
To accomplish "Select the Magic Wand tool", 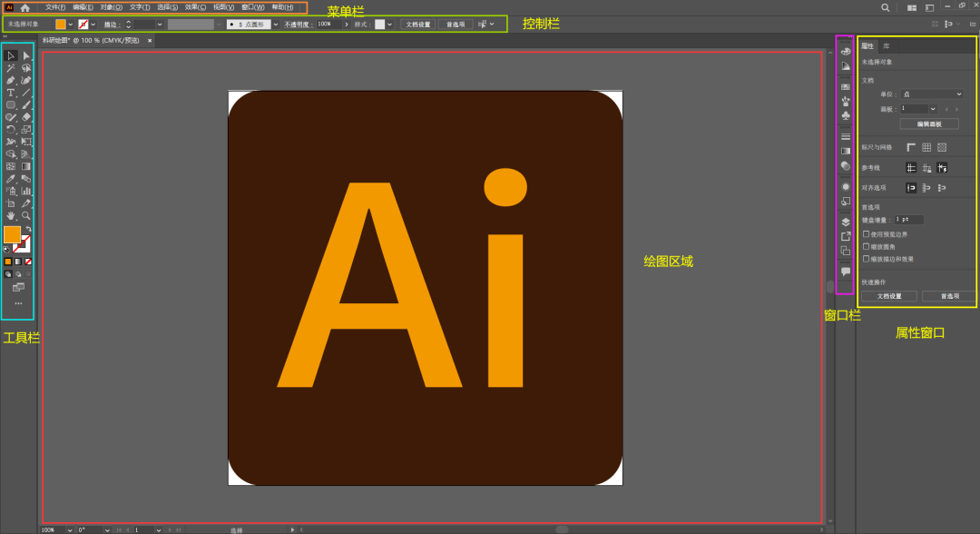I will pyautogui.click(x=11, y=68).
